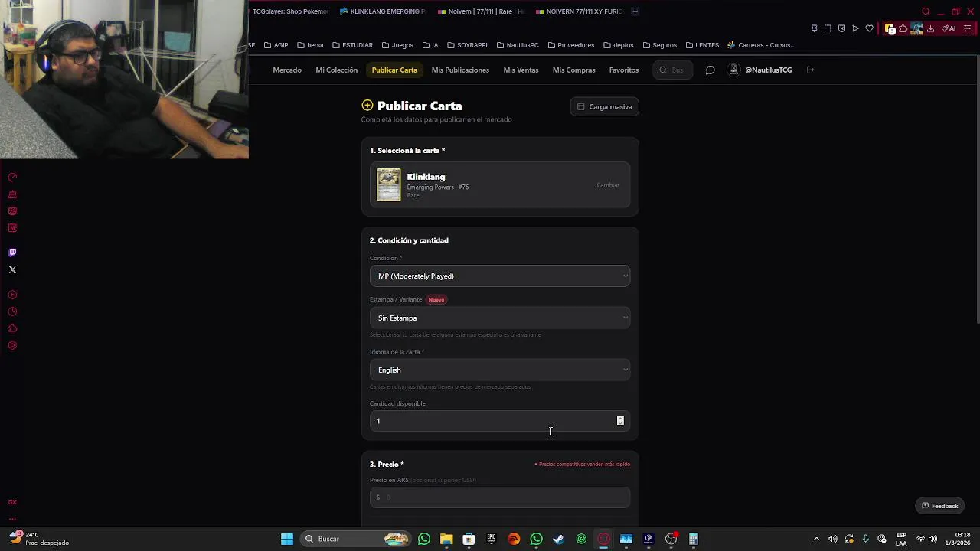Image resolution: width=980 pixels, height=551 pixels.
Task: Open the sidebar settings gear icon
Action: coord(12,345)
